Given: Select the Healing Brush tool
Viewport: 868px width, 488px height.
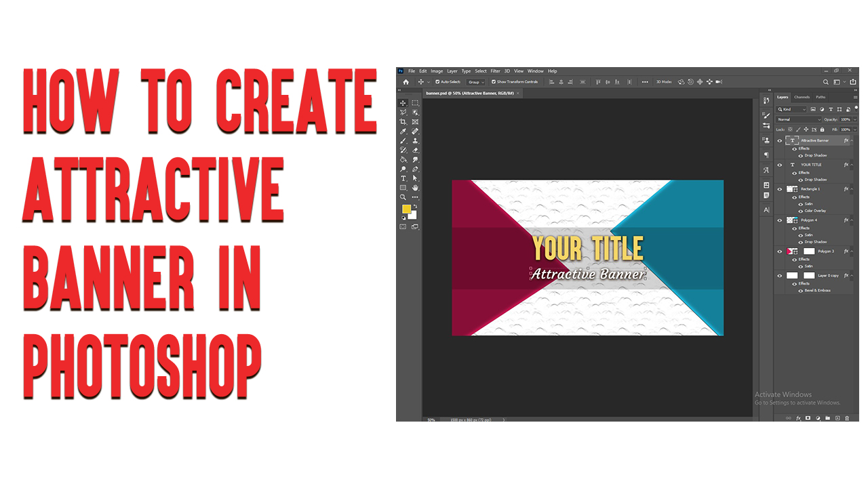Looking at the screenshot, I should [415, 131].
